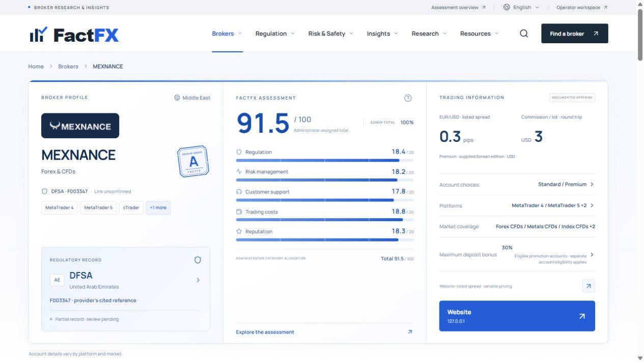Click the arrow icon button beside website-listed spread
This screenshot has height=362, width=644.
click(x=589, y=286)
